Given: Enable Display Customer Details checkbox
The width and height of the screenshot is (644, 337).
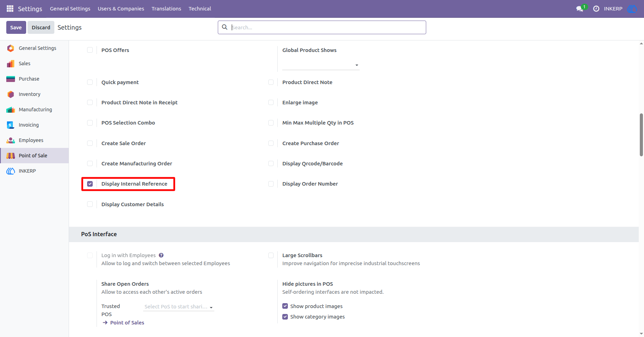Looking at the screenshot, I should pos(90,204).
